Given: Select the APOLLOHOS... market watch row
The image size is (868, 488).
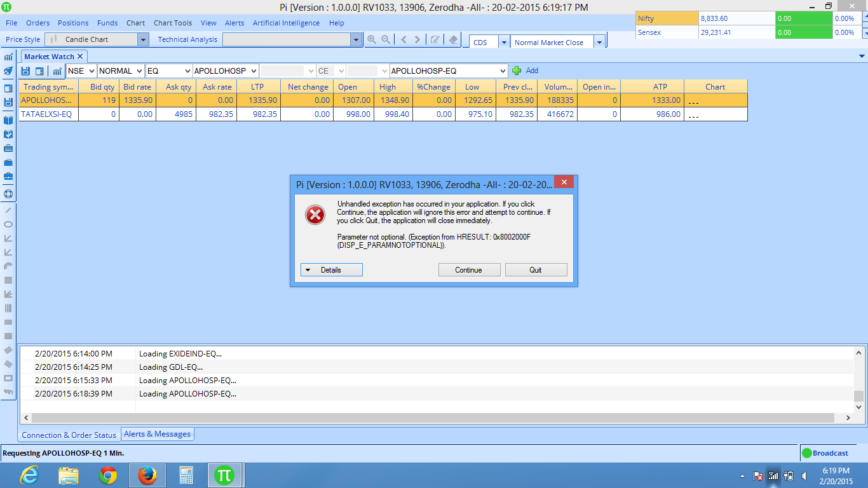Looking at the screenshot, I should click(383, 100).
